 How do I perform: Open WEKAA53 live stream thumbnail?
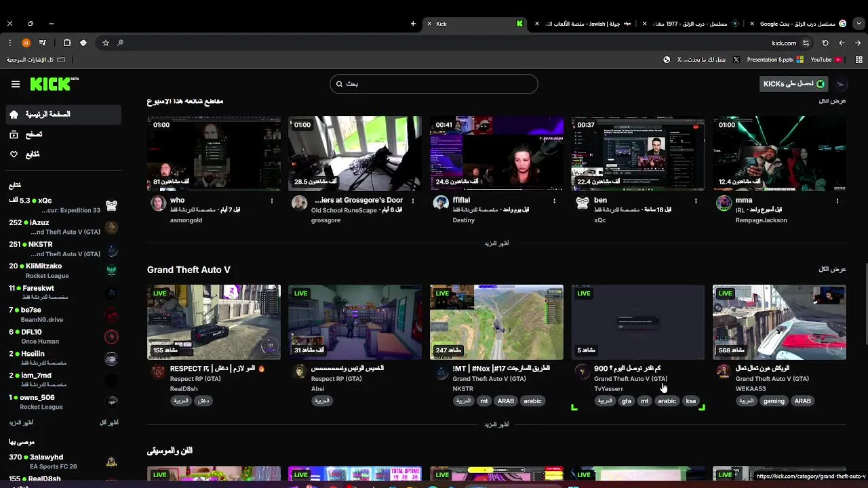tap(779, 322)
